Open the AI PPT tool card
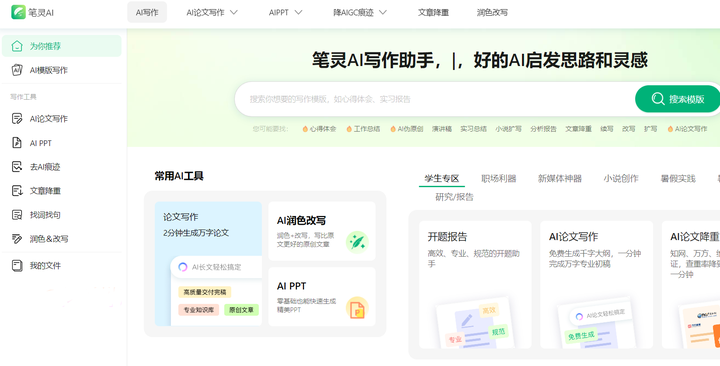 322,297
